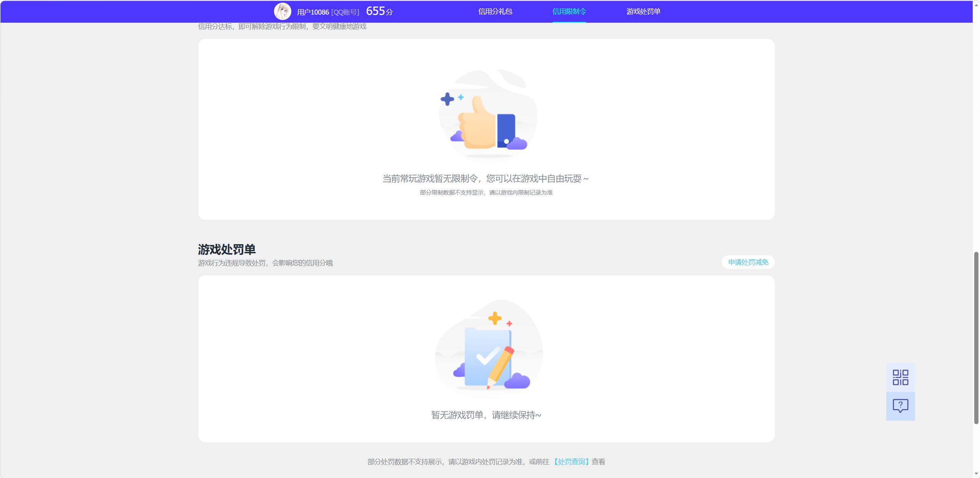The width and height of the screenshot is (980, 478).
Task: Select the 信用限制令 tab
Action: click(x=569, y=12)
